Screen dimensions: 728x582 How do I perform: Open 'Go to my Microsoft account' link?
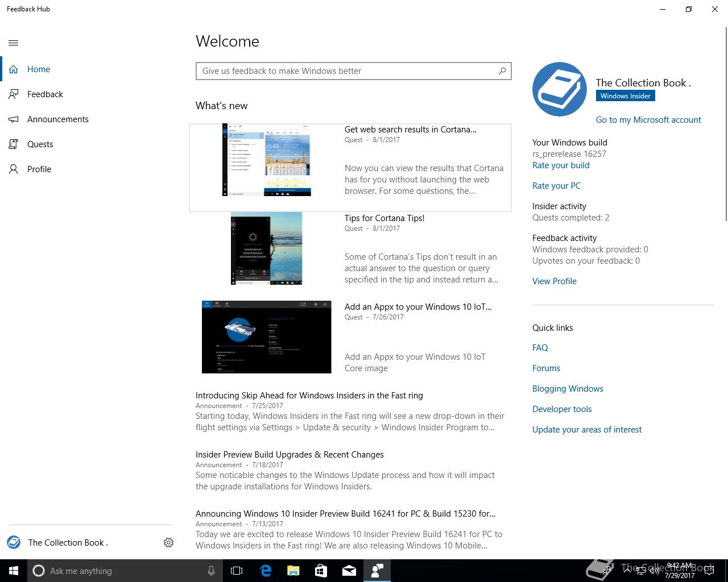648,120
